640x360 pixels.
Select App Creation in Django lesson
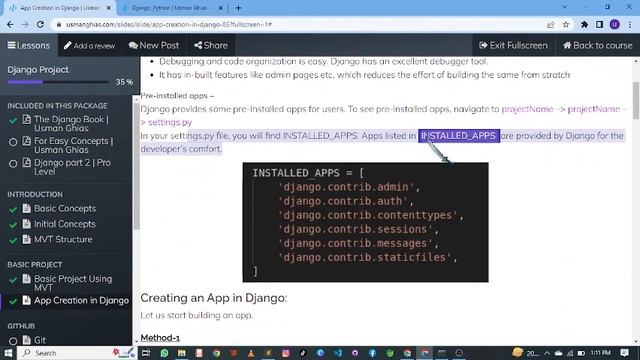pos(81,300)
